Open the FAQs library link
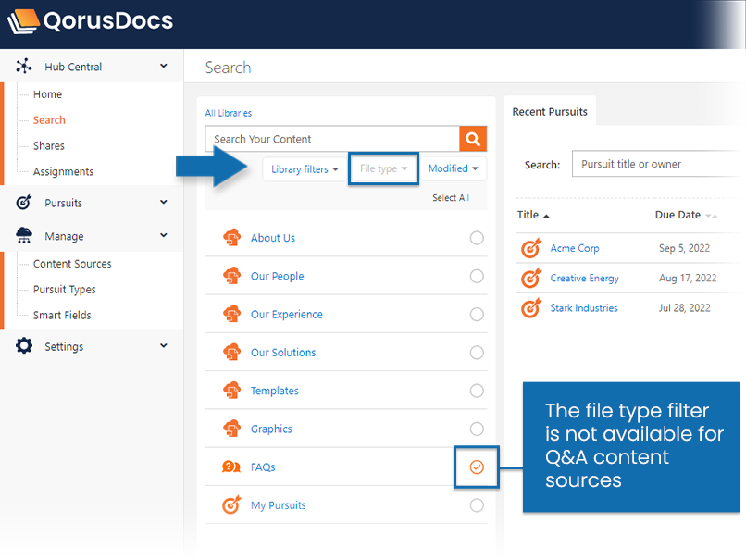The width and height of the screenshot is (746, 560). click(x=263, y=467)
